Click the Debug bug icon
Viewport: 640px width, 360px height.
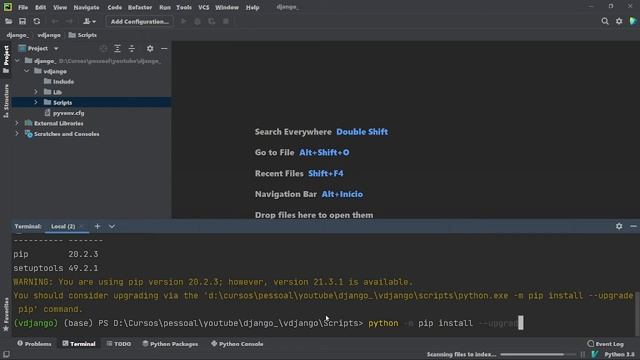(x=198, y=21)
